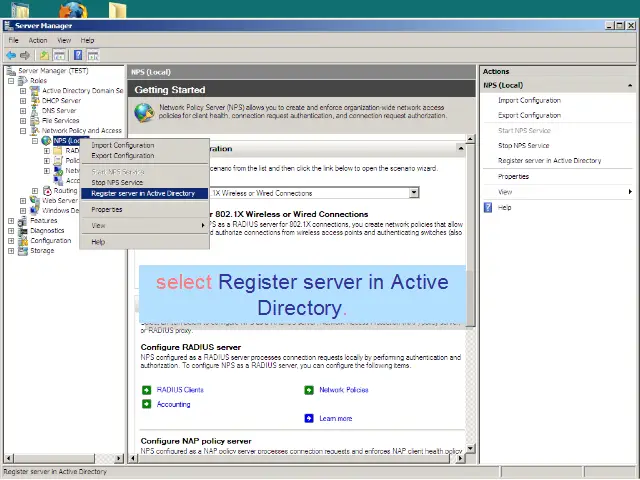
Task: Expand the Features tree node
Action: click(11, 221)
